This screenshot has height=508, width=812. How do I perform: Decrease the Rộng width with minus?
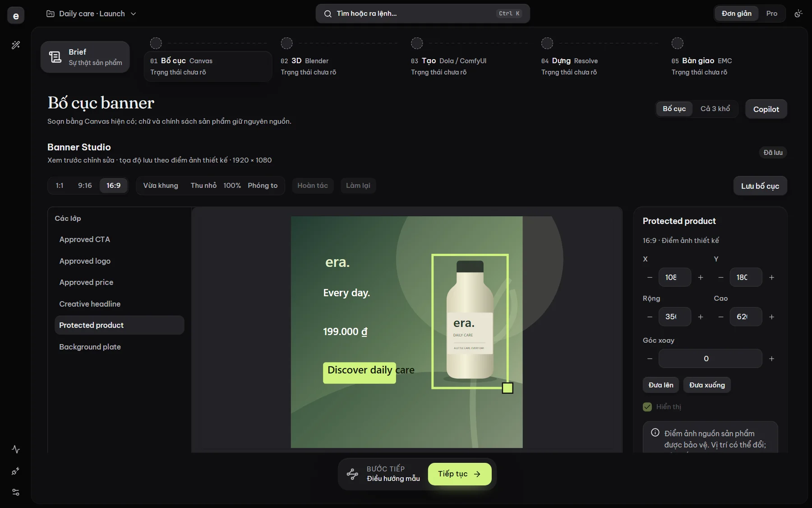(x=650, y=317)
